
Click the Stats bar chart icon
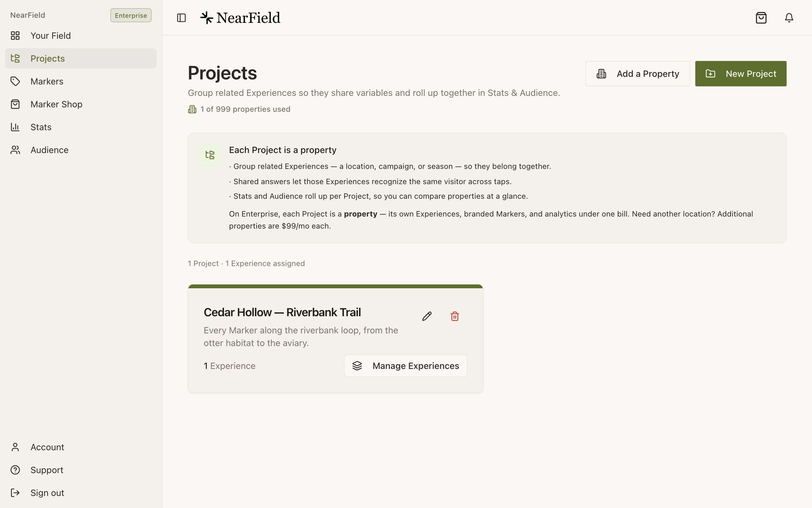coord(15,127)
